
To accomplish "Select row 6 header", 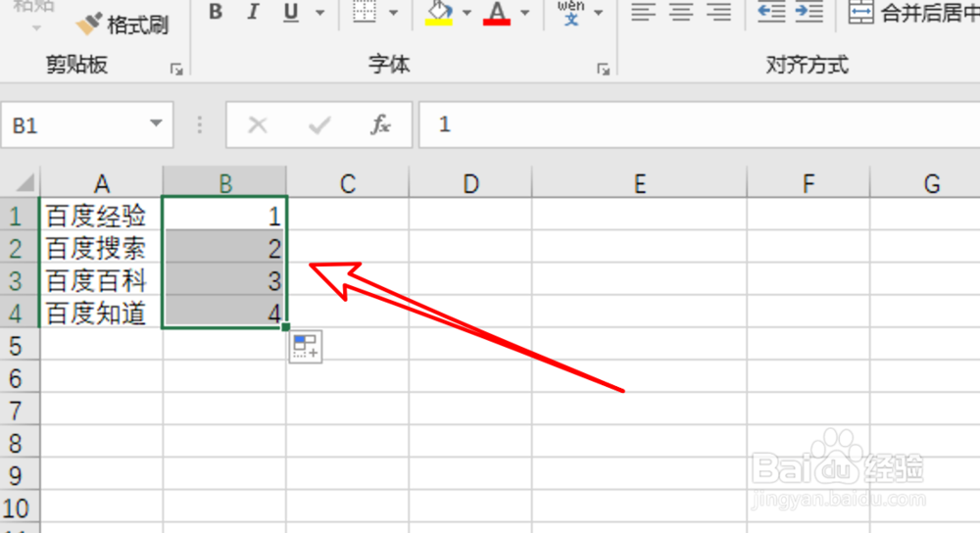I will [x=19, y=378].
